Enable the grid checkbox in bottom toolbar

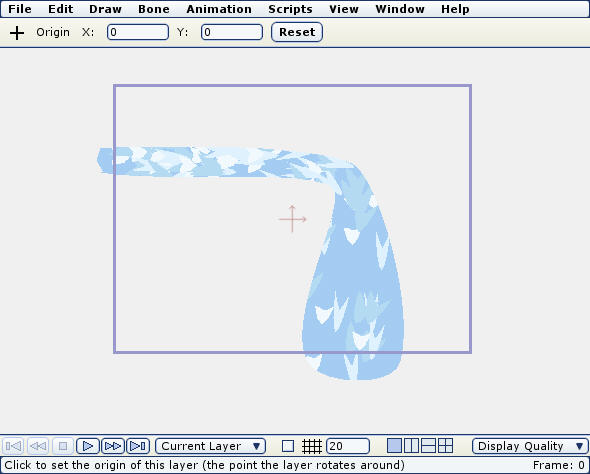288,446
